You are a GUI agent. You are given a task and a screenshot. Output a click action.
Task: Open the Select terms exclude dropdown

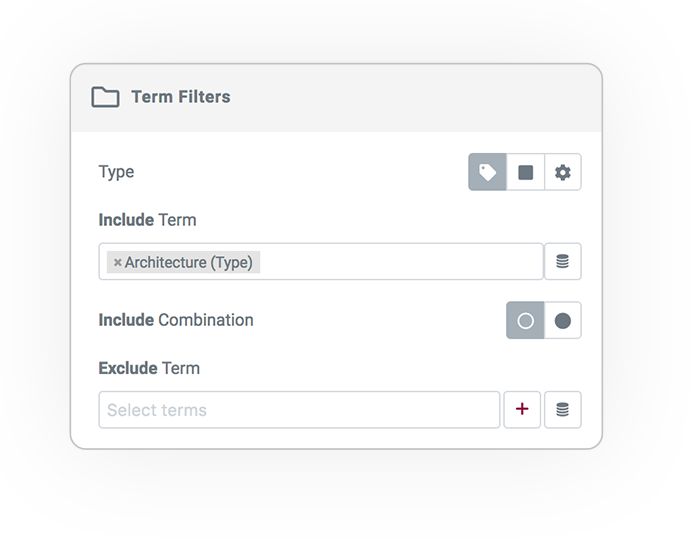(x=299, y=410)
